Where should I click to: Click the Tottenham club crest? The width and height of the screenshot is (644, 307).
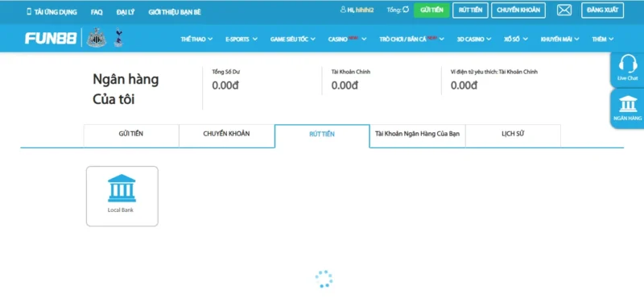point(118,37)
